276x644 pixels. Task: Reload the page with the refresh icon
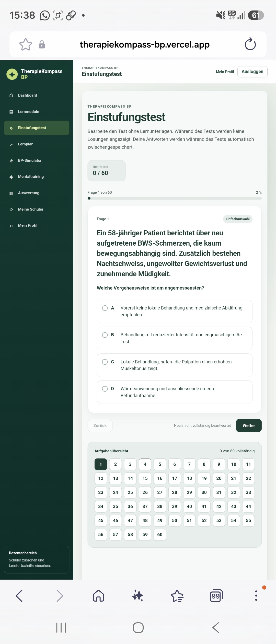[x=250, y=44]
